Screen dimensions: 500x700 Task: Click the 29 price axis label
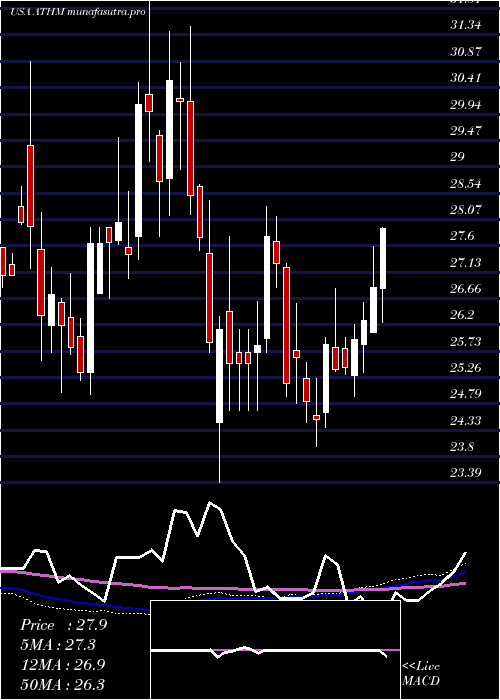458,157
